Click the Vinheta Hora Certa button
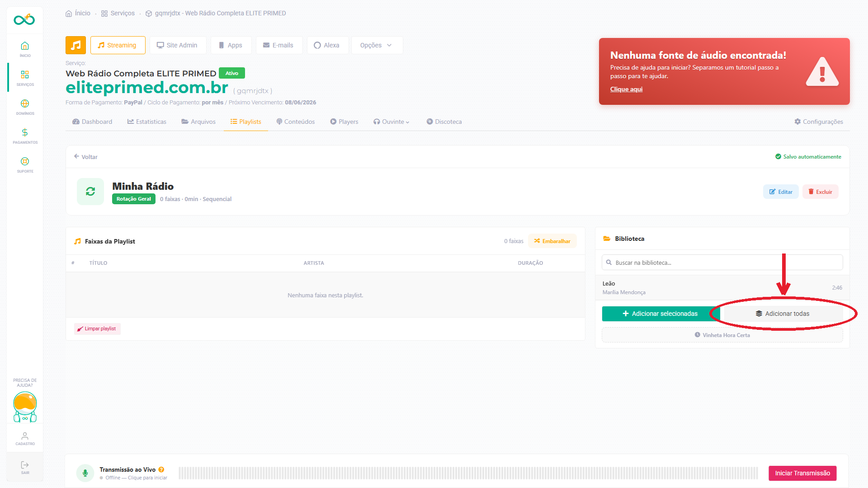Screen dimensions: 868x488 (722, 335)
